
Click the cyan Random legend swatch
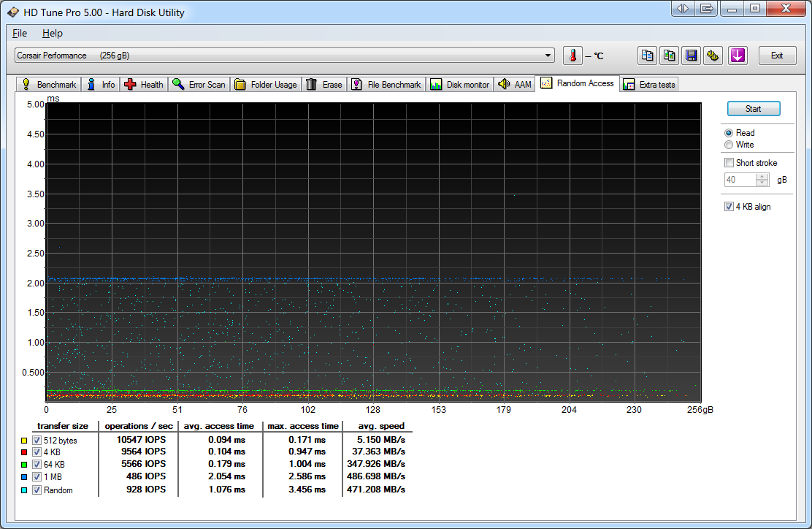(x=26, y=490)
